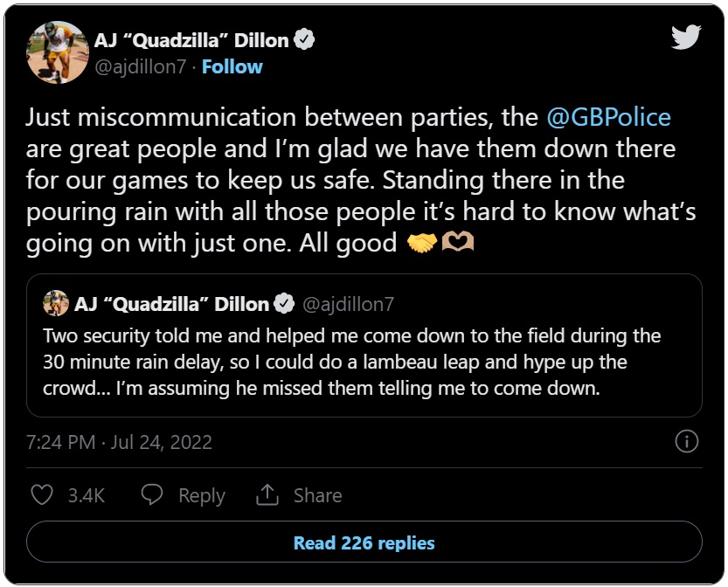Follow AJ Dillon's account

coord(232,66)
